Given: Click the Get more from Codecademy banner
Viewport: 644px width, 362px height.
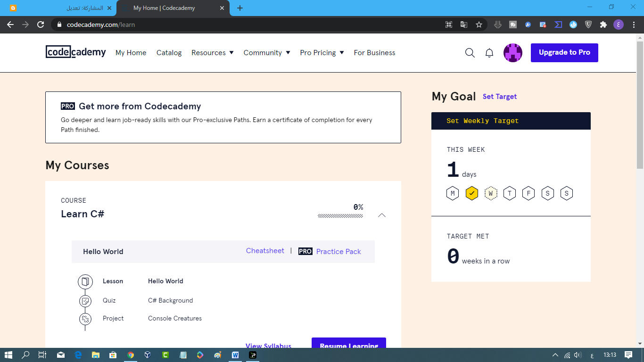Looking at the screenshot, I should pyautogui.click(x=223, y=117).
